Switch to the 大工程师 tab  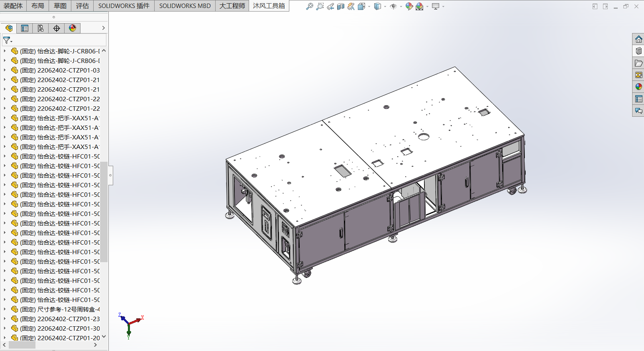(232, 6)
